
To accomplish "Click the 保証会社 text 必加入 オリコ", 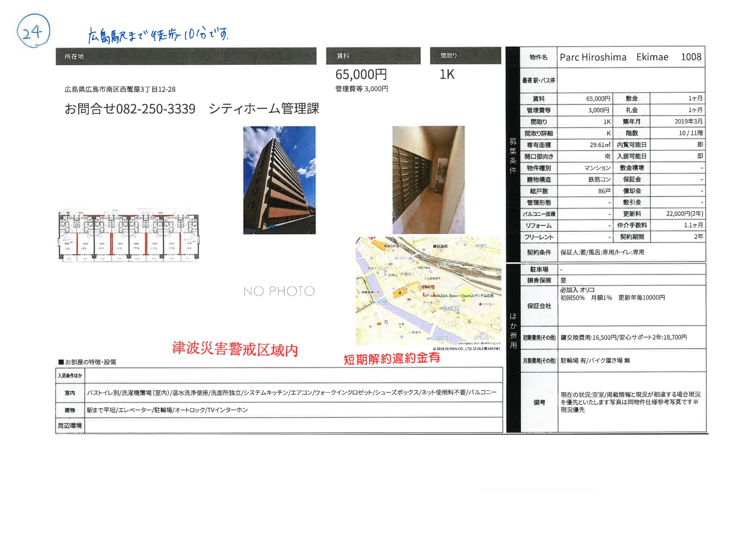I will (x=577, y=290).
